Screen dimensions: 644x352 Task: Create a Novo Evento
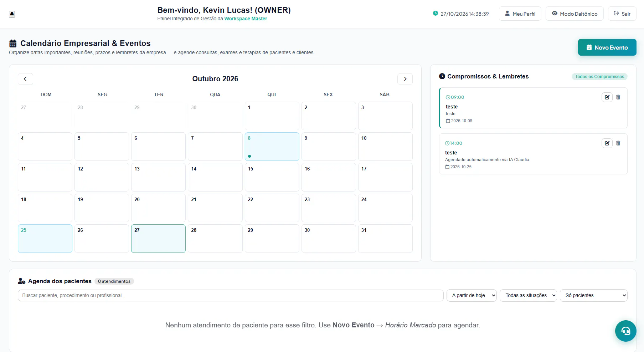tap(607, 47)
